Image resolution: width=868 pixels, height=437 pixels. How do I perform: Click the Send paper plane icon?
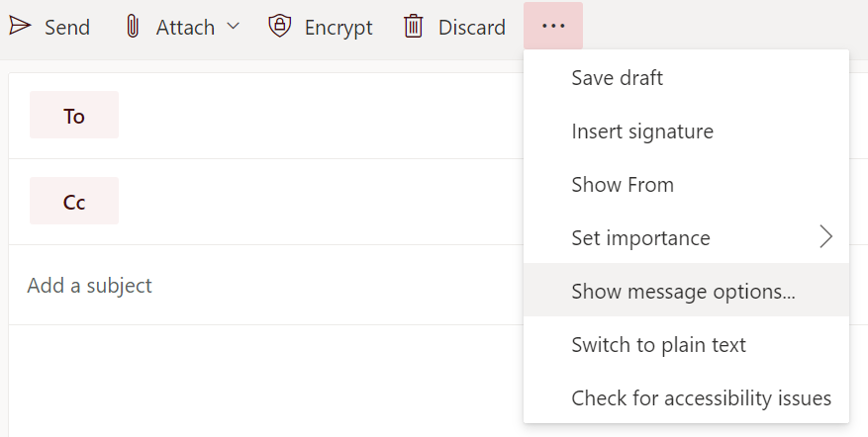point(20,26)
